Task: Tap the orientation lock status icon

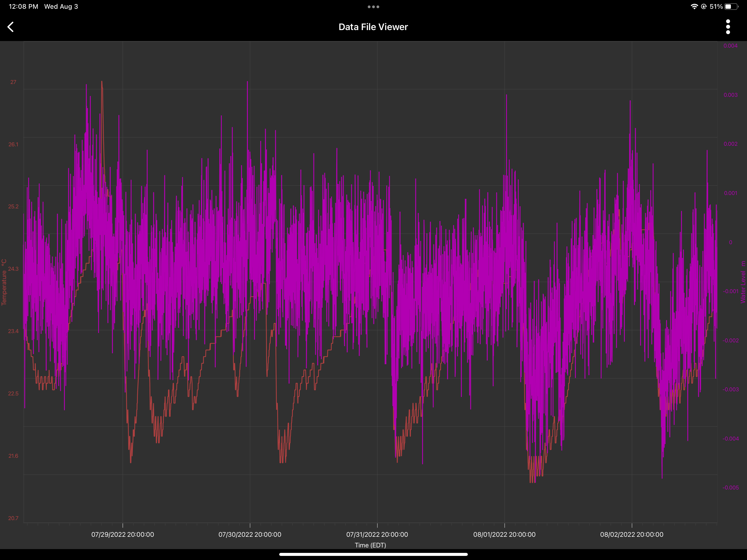Action: pos(704,6)
